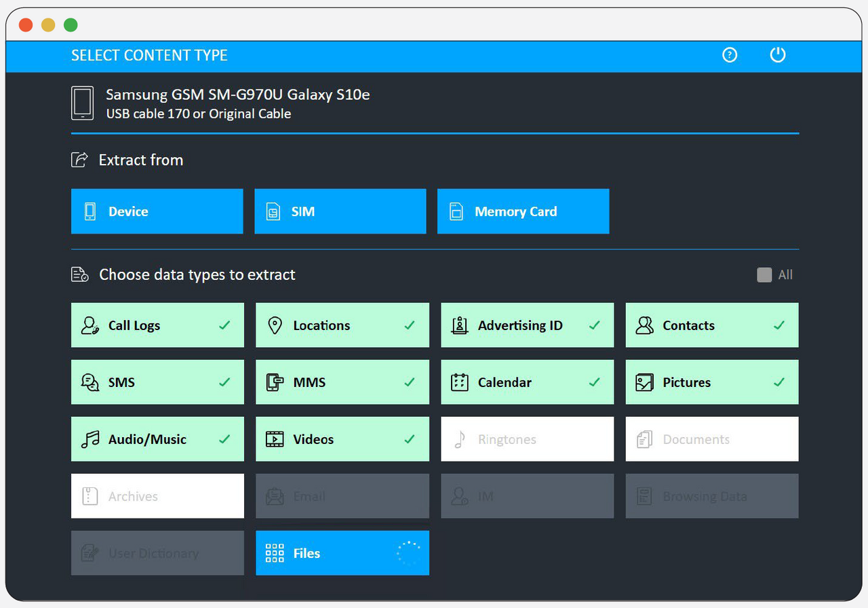The width and height of the screenshot is (868, 608).
Task: Select the Documents tile
Action: 711,439
